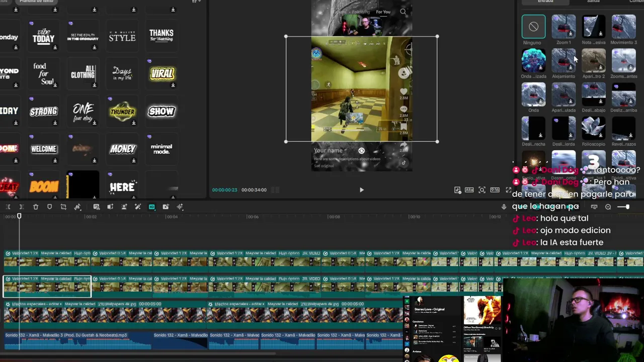Apply the Revel...razos animation preset
The image size is (644, 362).
pyautogui.click(x=624, y=128)
